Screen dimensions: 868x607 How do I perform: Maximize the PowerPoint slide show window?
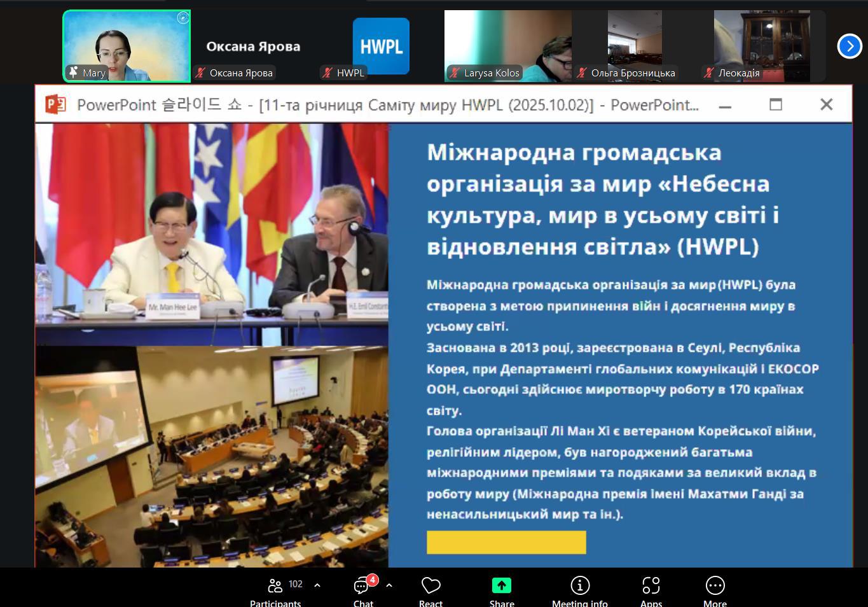tap(776, 104)
